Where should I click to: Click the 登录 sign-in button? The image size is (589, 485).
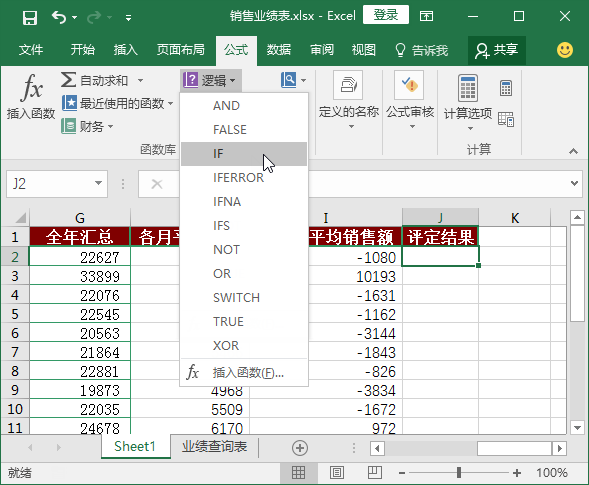[386, 15]
